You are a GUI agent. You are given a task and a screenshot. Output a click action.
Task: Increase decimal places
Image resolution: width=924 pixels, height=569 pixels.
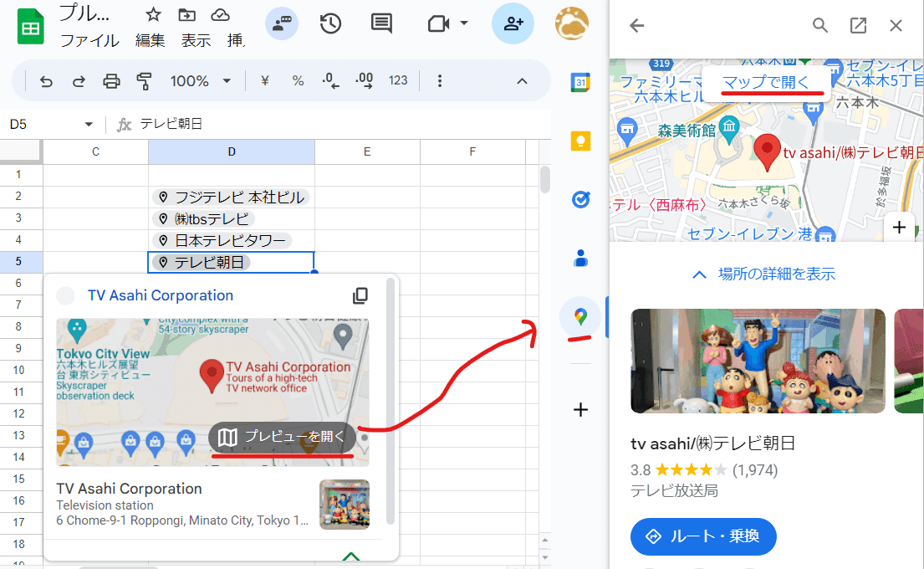pyautogui.click(x=365, y=81)
